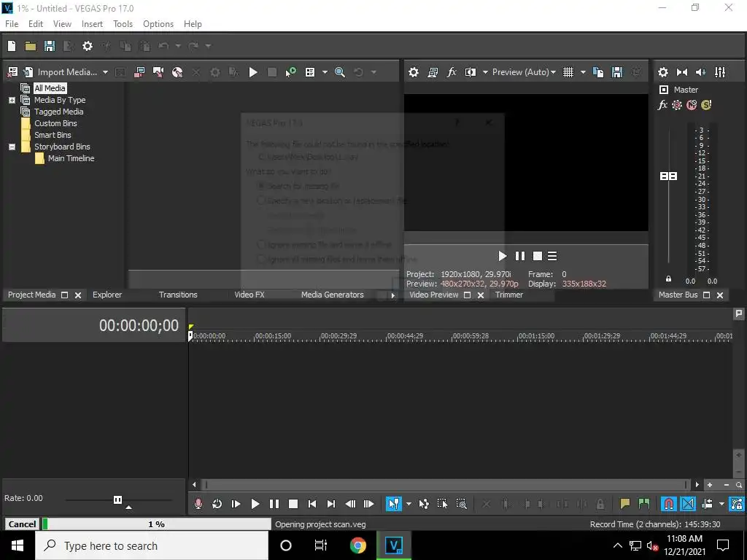Select Smart Bins folder

point(53,135)
